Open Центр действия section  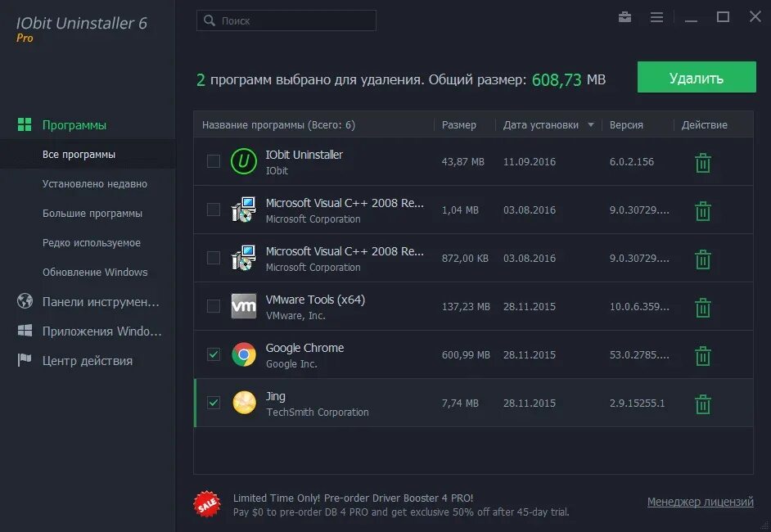pyautogui.click(x=88, y=361)
